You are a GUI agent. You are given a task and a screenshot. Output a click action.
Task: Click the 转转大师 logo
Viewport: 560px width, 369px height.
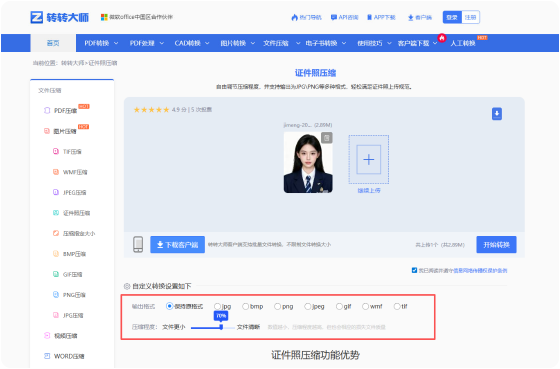tap(59, 17)
